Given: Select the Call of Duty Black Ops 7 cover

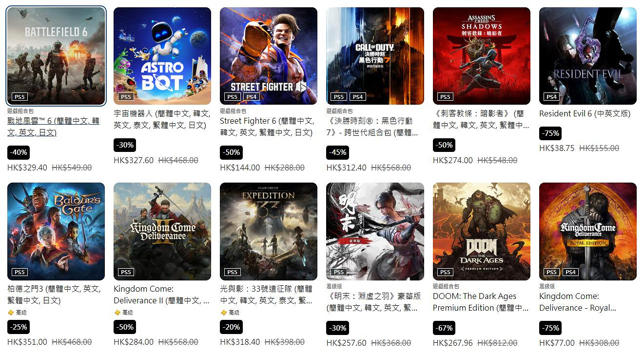Looking at the screenshot, I should pyautogui.click(x=375, y=56).
